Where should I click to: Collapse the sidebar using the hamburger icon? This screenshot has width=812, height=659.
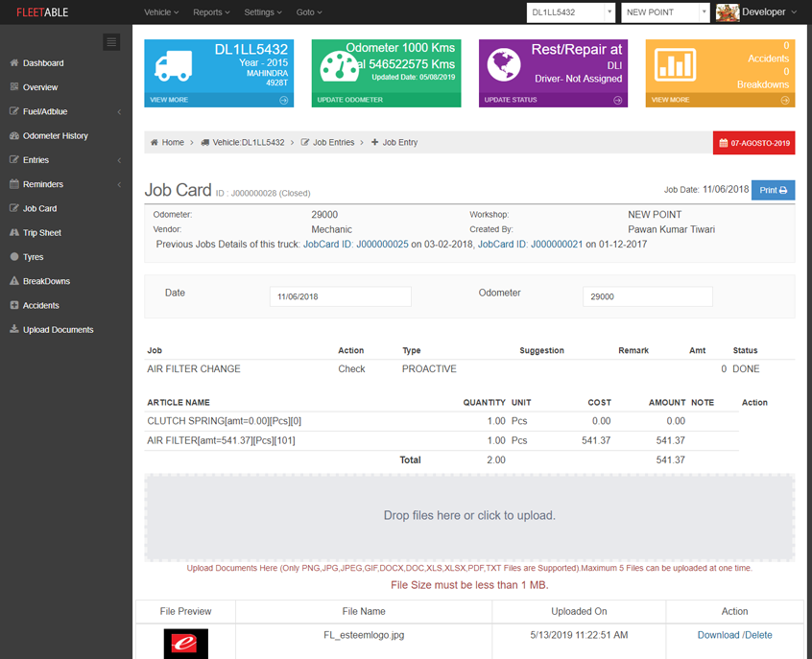(112, 42)
